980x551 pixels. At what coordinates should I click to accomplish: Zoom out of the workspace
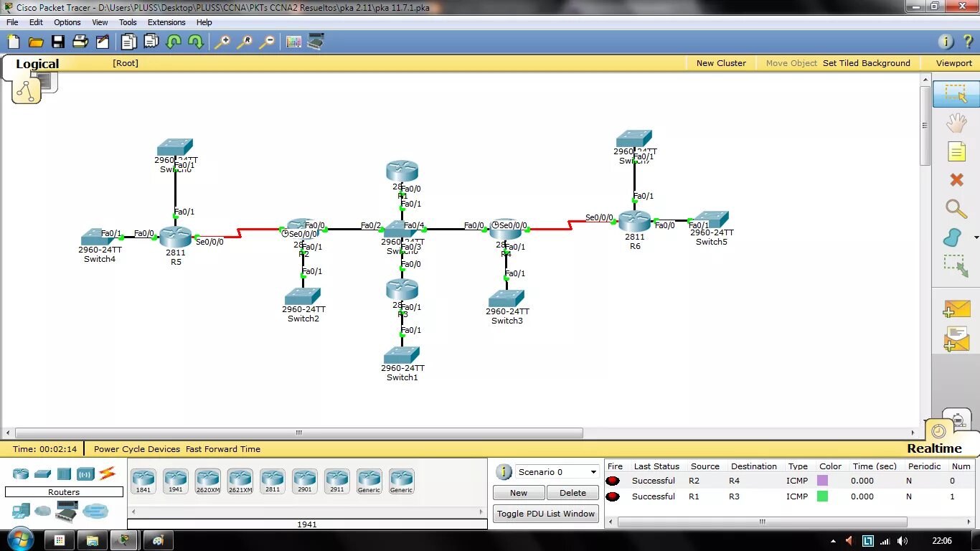(x=267, y=42)
